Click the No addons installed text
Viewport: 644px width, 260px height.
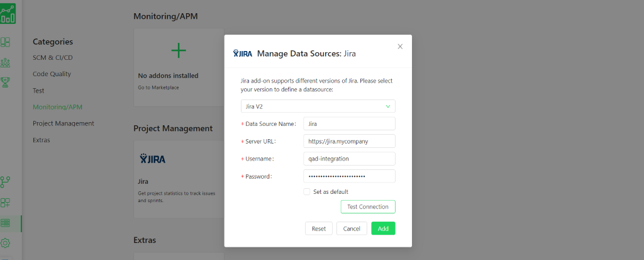click(x=168, y=76)
